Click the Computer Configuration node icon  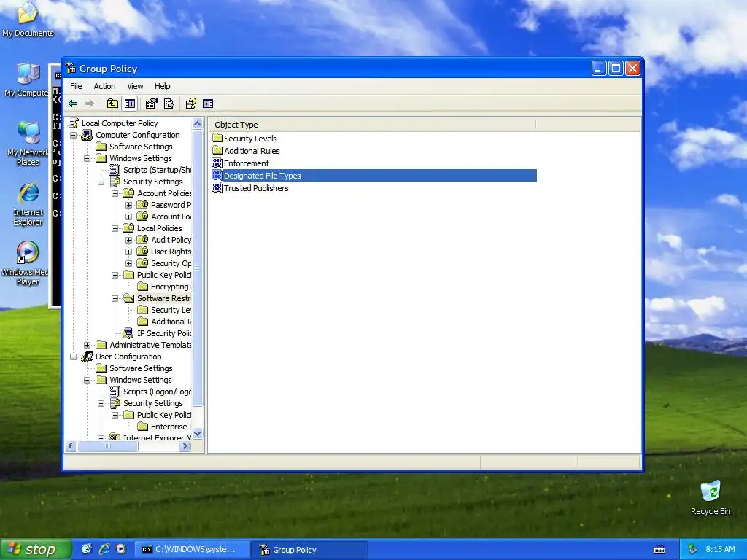click(87, 135)
